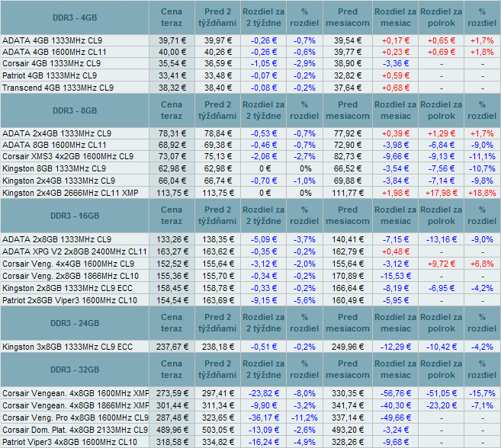Click ADATA 4GB 1600MHz CL11 row name
The image size is (501, 448).
pos(54,52)
